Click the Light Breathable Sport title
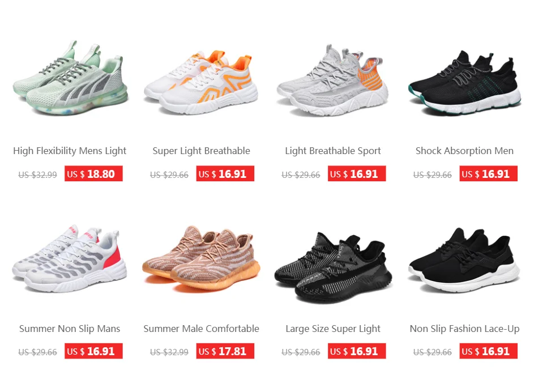Image resolution: width=534 pixels, height=392 pixels. click(x=333, y=151)
